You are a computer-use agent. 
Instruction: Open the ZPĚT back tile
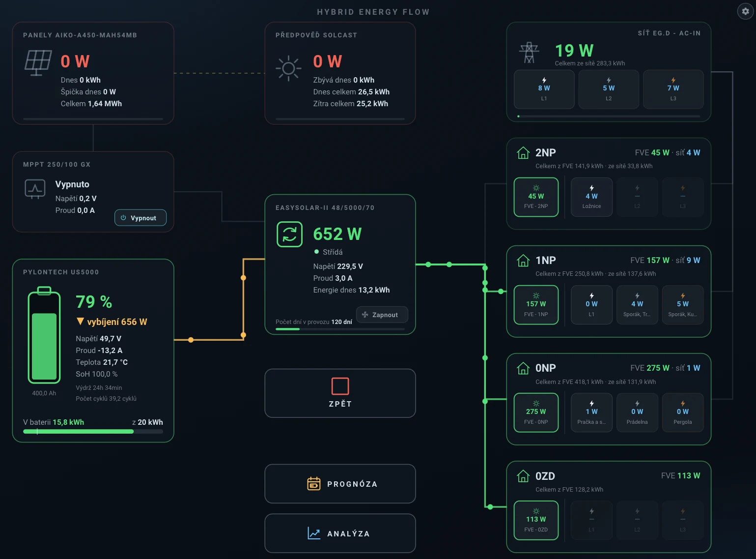[340, 393]
